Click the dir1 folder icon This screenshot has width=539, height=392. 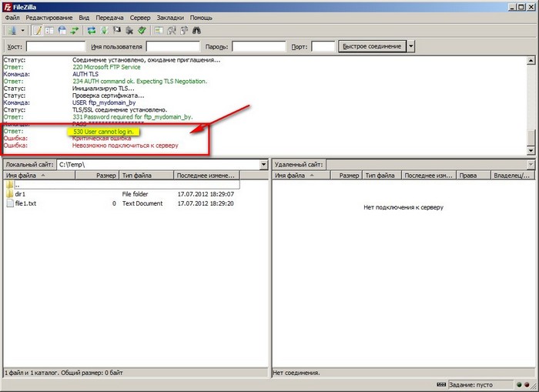10,194
